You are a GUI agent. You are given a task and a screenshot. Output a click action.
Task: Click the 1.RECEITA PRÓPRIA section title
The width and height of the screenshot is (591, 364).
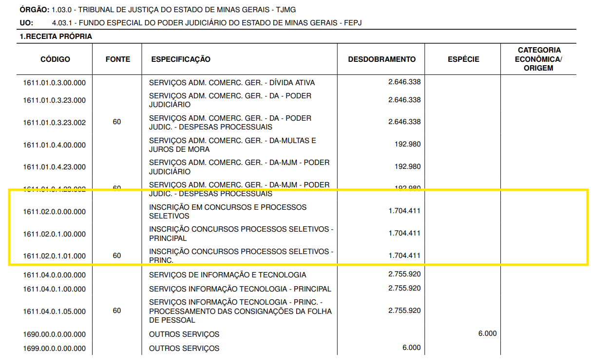pos(56,36)
